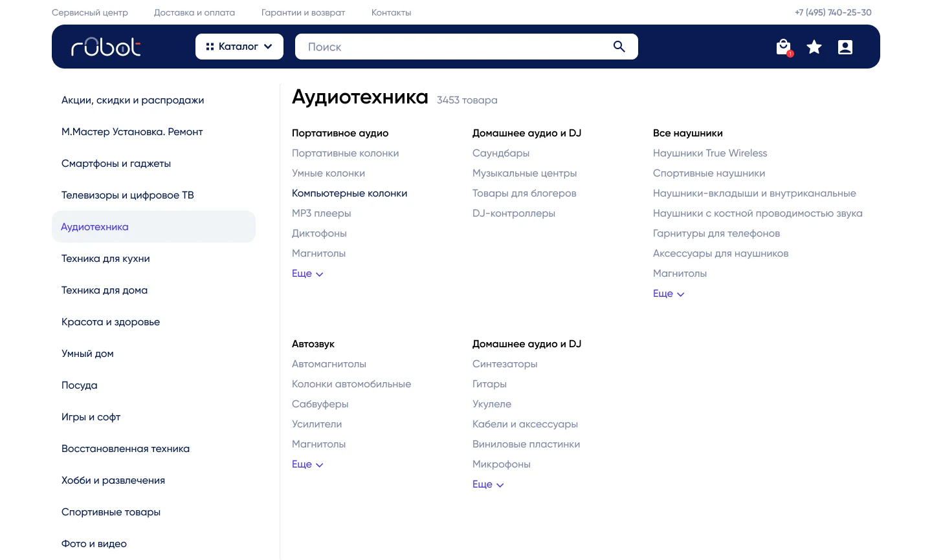Select Умный дом category

[x=87, y=354]
